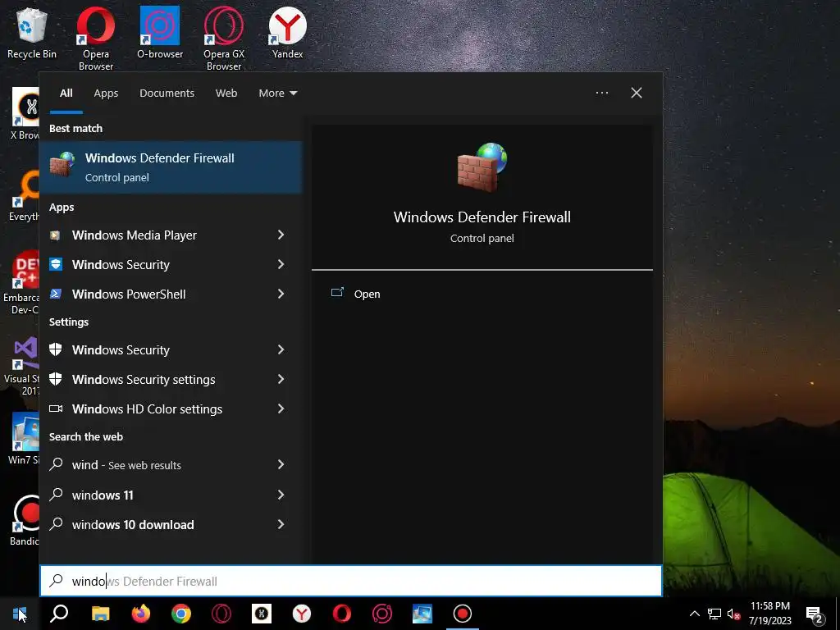This screenshot has width=840, height=630.
Task: Click the muted volume tray icon
Action: [734, 614]
